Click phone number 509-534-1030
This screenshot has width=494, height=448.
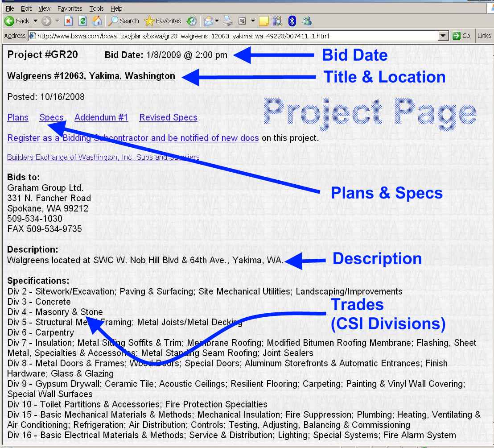click(x=35, y=219)
